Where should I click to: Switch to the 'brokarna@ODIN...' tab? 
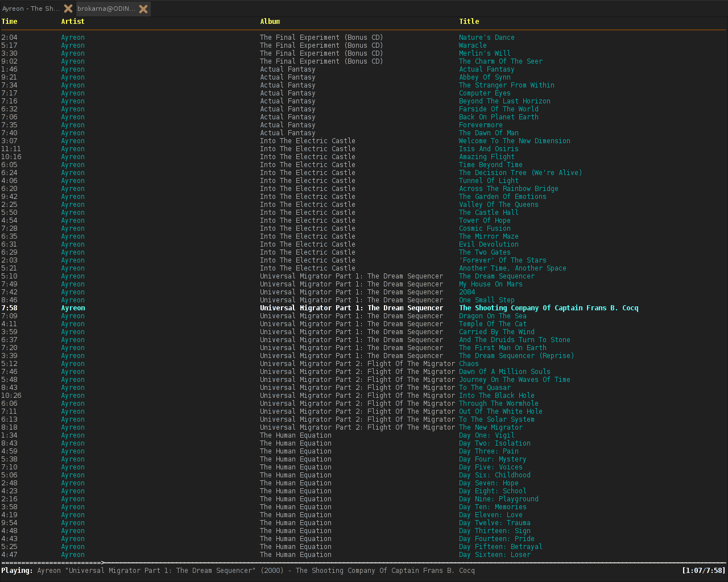(106, 9)
